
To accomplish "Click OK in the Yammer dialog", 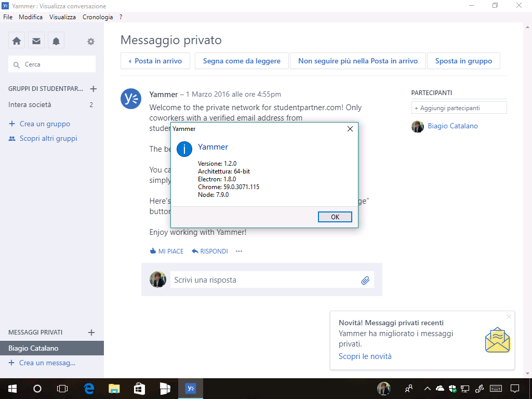I will click(x=335, y=217).
